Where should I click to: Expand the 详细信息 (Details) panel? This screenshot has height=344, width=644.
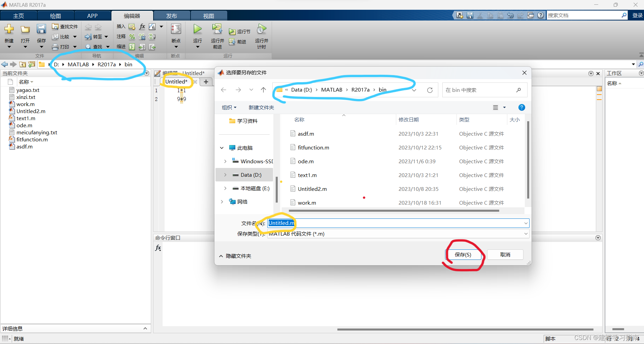145,329
